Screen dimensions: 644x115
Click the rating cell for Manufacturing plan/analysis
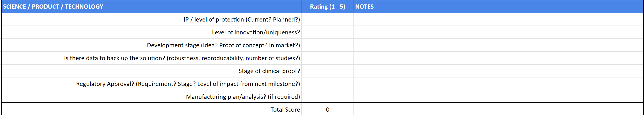coord(327,97)
